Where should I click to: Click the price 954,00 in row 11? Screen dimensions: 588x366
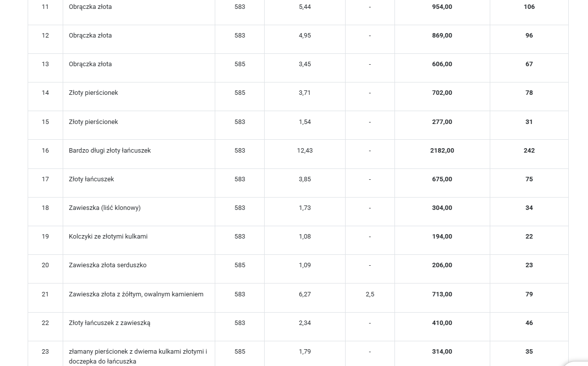click(x=442, y=7)
